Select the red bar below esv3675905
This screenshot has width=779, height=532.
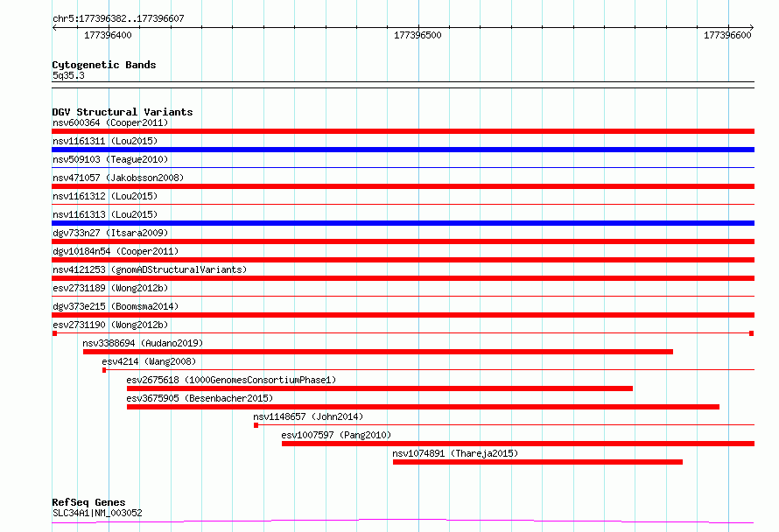423,407
